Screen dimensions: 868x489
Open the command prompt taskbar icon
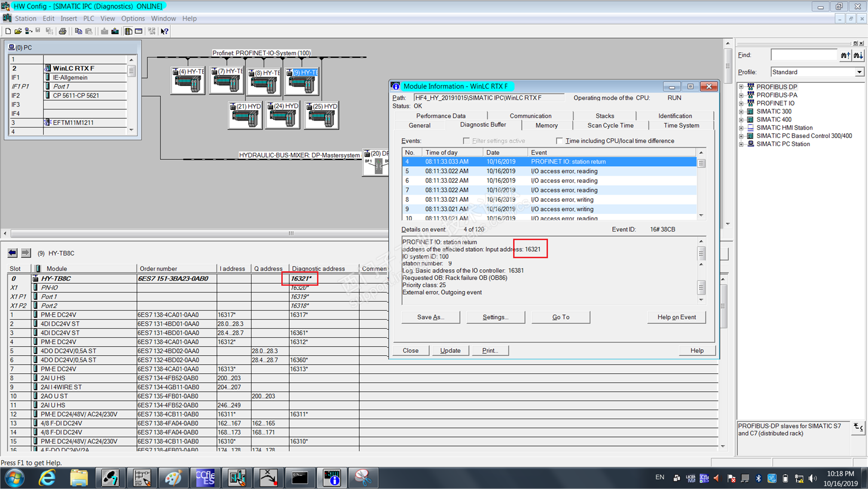(x=300, y=478)
